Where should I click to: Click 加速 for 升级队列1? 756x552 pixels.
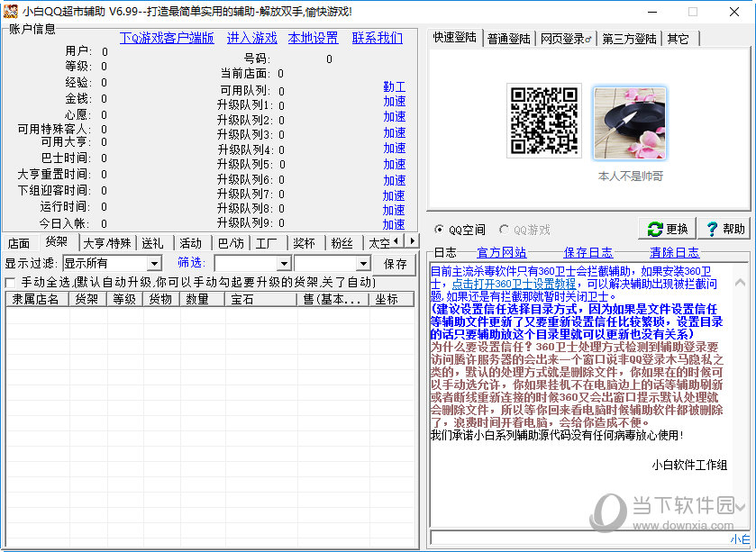pos(394,102)
